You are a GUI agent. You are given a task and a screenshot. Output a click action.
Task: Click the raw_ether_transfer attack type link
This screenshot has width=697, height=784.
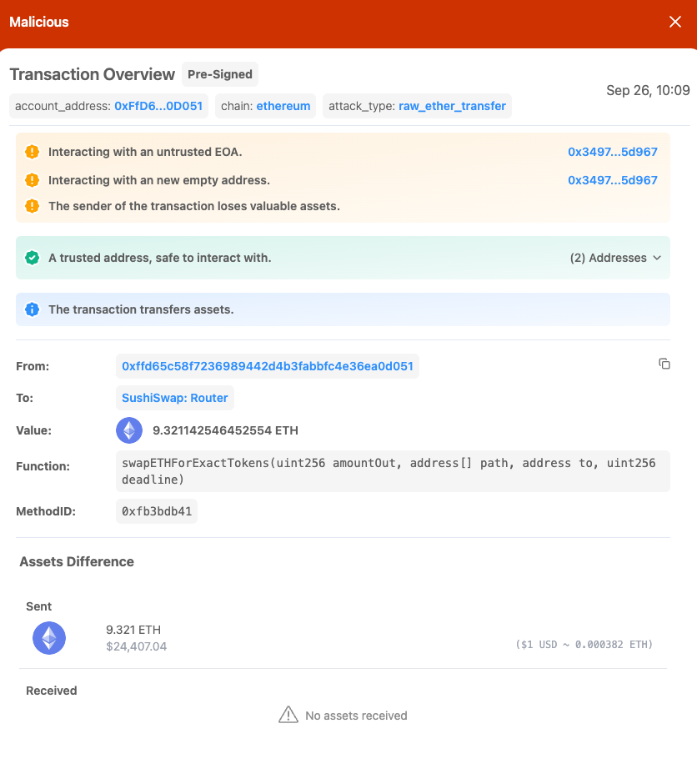pyautogui.click(x=452, y=106)
